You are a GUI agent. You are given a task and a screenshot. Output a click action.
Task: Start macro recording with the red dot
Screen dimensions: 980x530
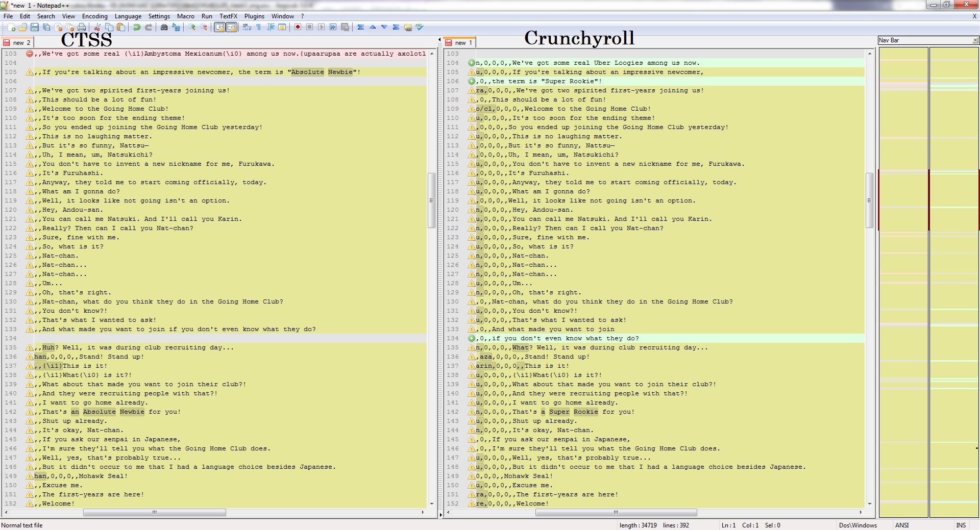[x=298, y=27]
